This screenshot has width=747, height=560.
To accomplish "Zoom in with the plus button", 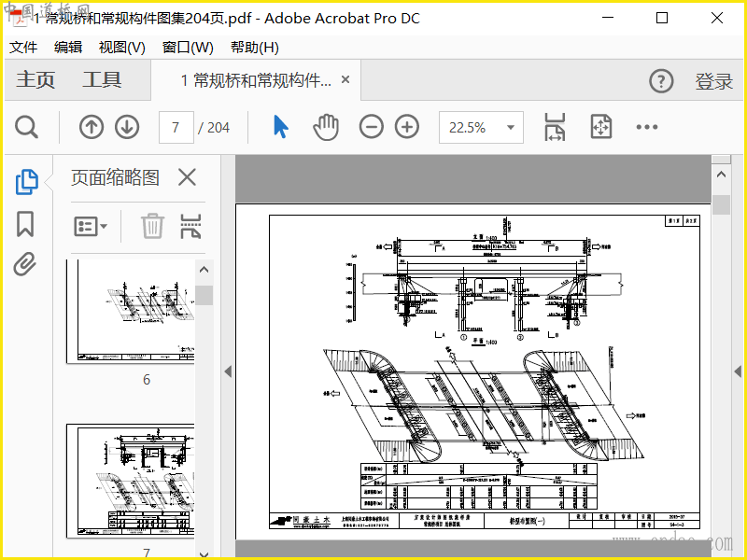I will point(407,127).
